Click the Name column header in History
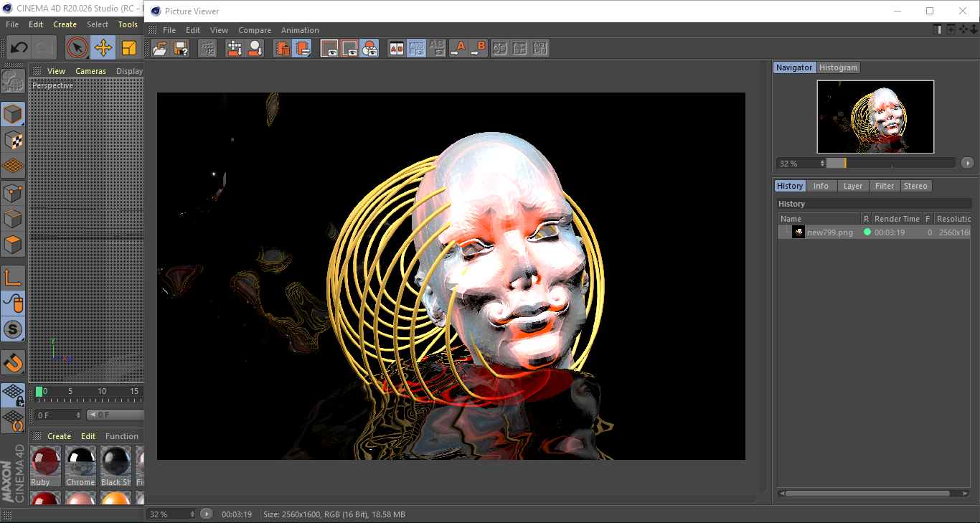The height and width of the screenshot is (523, 980). tap(819, 219)
